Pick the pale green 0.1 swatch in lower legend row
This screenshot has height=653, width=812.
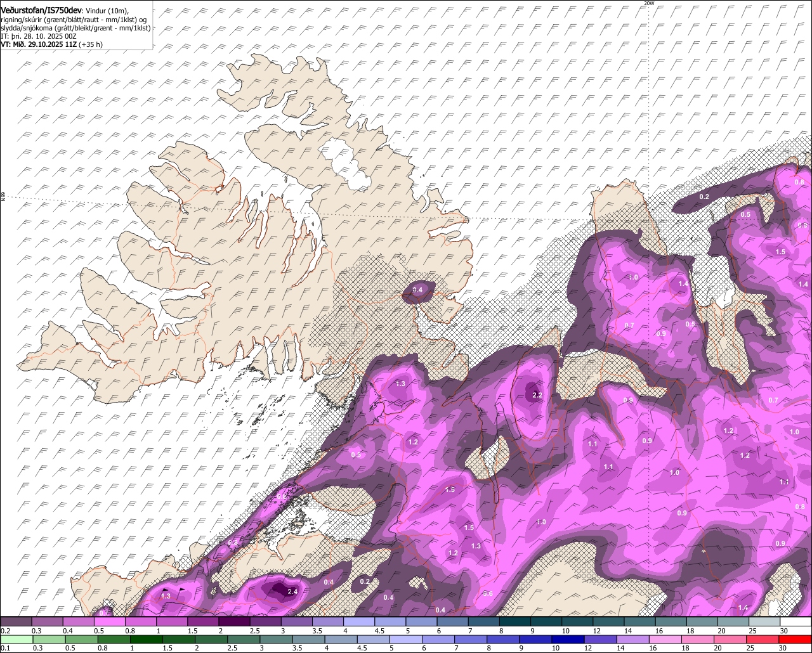coord(16,640)
